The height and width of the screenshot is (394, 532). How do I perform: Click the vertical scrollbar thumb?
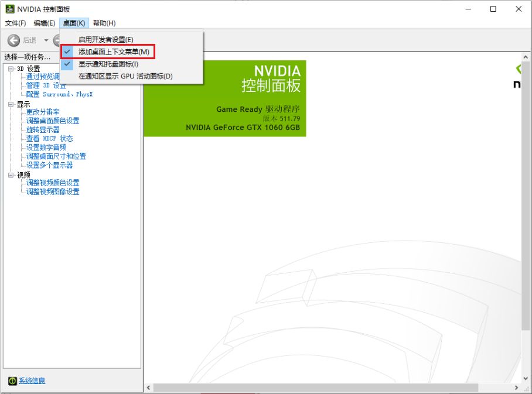pos(526,196)
